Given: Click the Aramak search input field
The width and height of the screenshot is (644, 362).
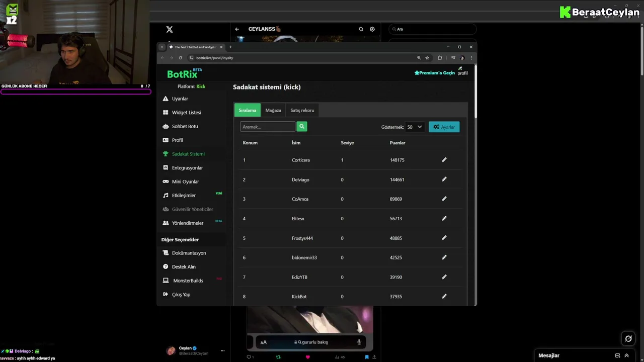Looking at the screenshot, I should (268, 127).
